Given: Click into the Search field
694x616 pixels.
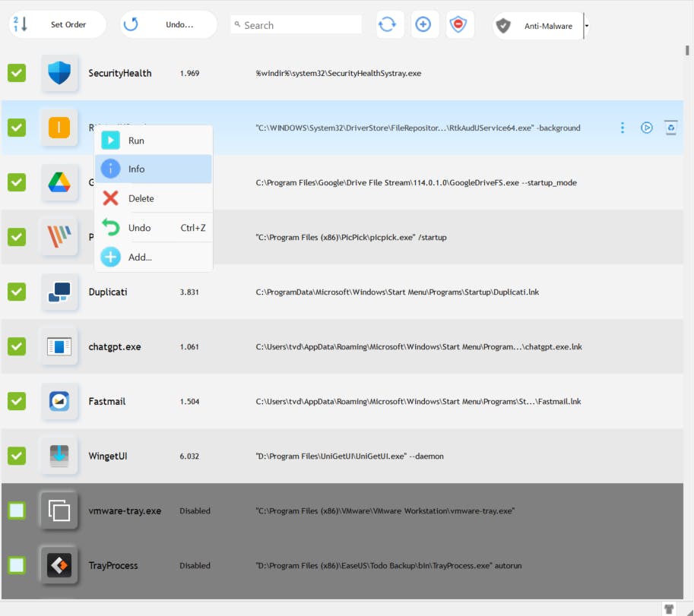Looking at the screenshot, I should pos(296,25).
